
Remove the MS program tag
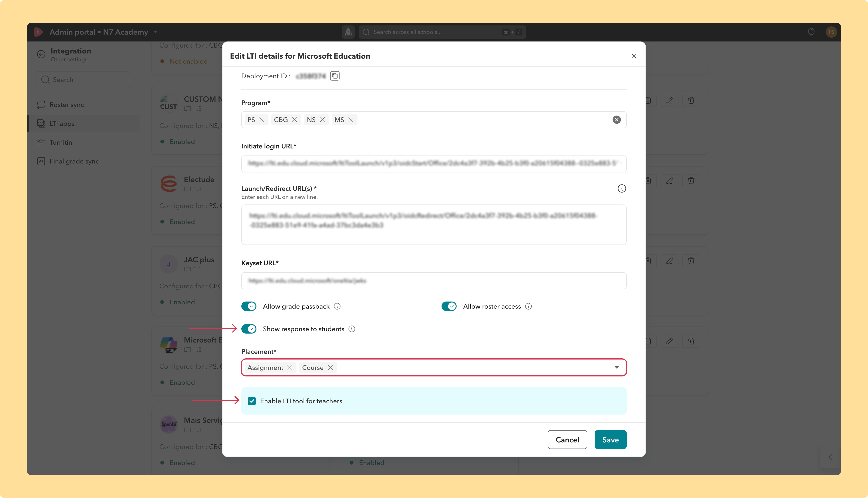[351, 120]
